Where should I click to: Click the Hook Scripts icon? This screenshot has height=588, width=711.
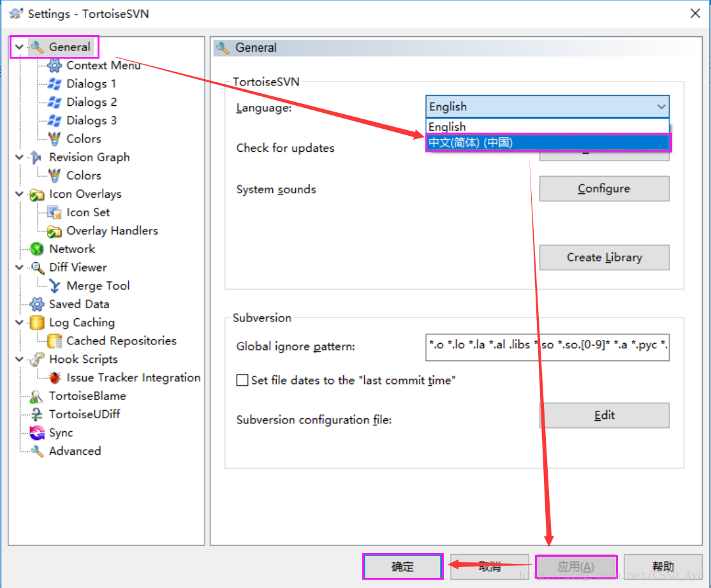coord(36,360)
